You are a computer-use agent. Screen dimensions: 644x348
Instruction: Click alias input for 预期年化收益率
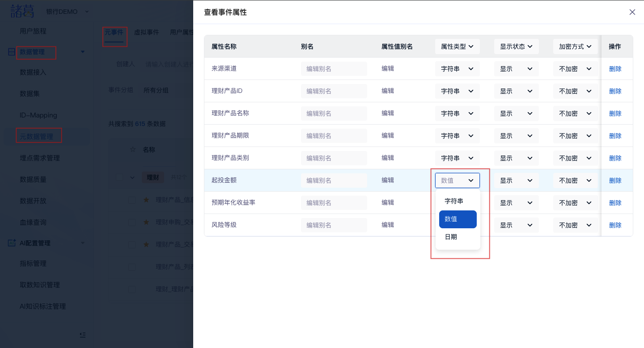(334, 203)
